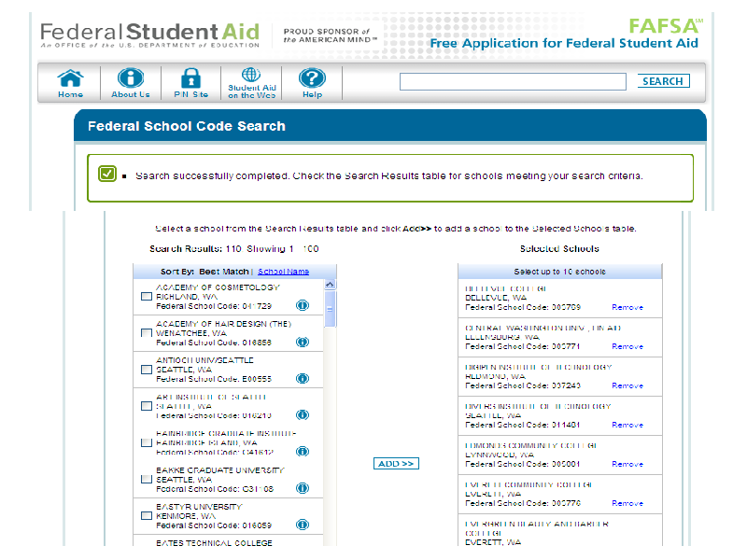Click the site search text field
Screen dimensions: 747x560
(513, 81)
